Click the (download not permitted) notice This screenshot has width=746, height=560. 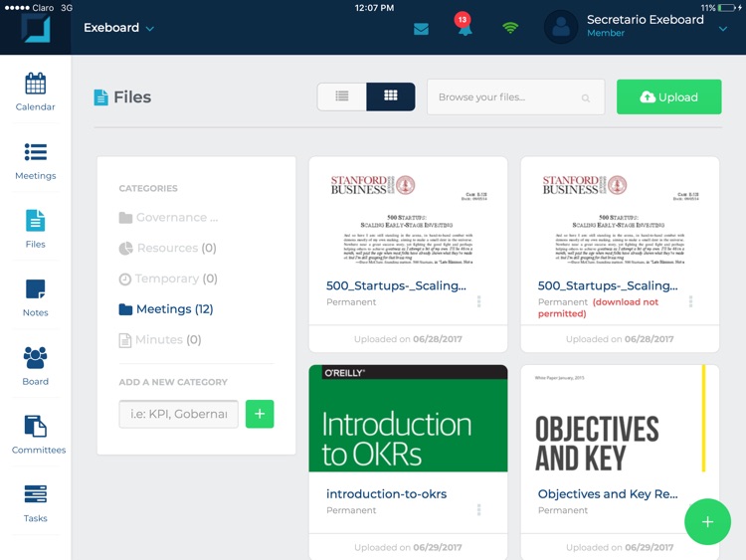[598, 307]
